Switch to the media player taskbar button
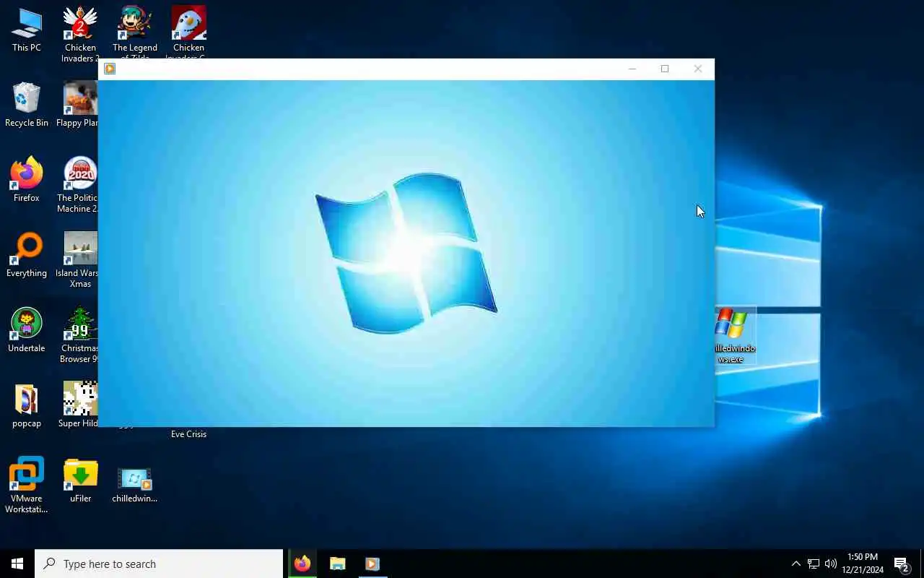 (372, 564)
